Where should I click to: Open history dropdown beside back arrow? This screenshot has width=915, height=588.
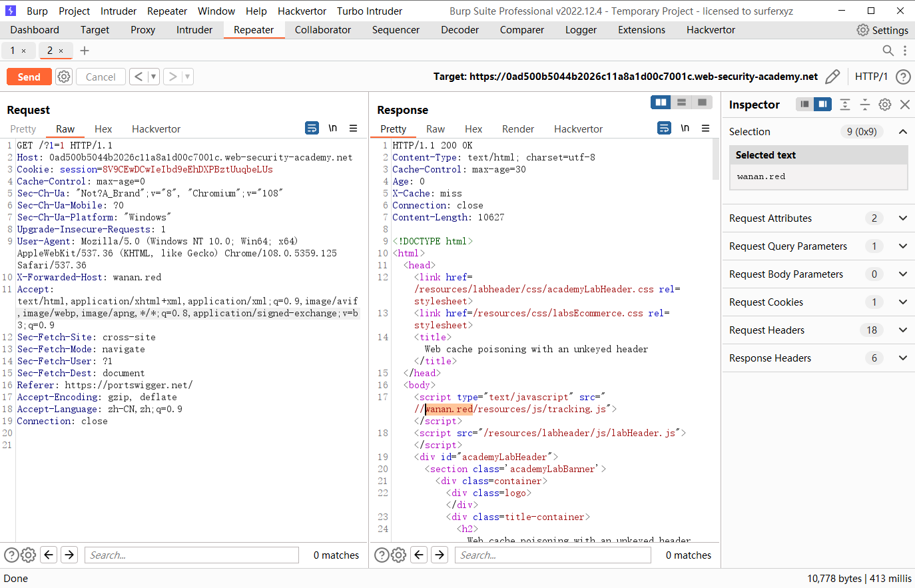tap(153, 77)
